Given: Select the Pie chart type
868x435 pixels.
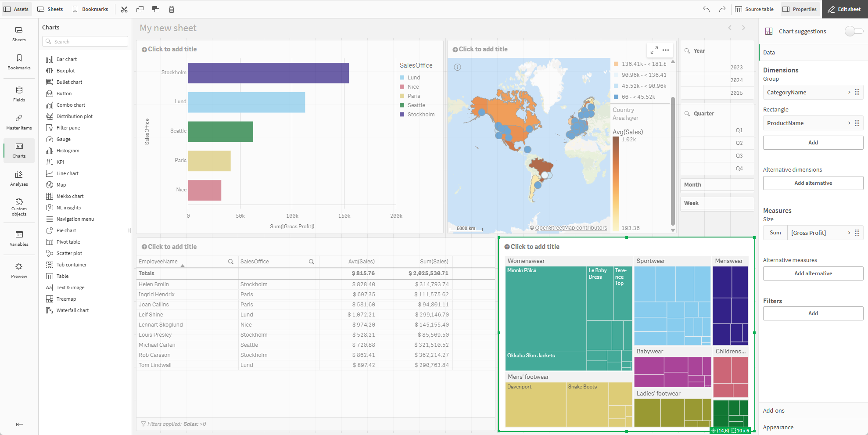Looking at the screenshot, I should pyautogui.click(x=66, y=230).
